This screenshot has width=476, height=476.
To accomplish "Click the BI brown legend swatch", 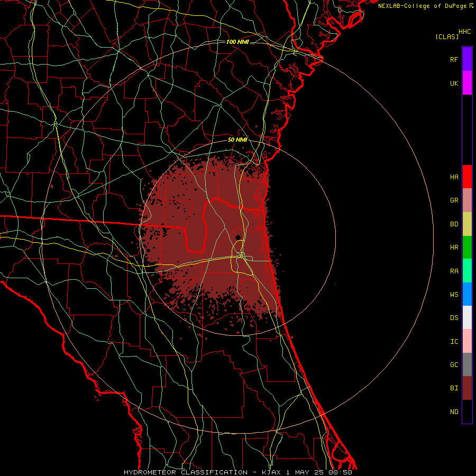I will pyautogui.click(x=467, y=388).
